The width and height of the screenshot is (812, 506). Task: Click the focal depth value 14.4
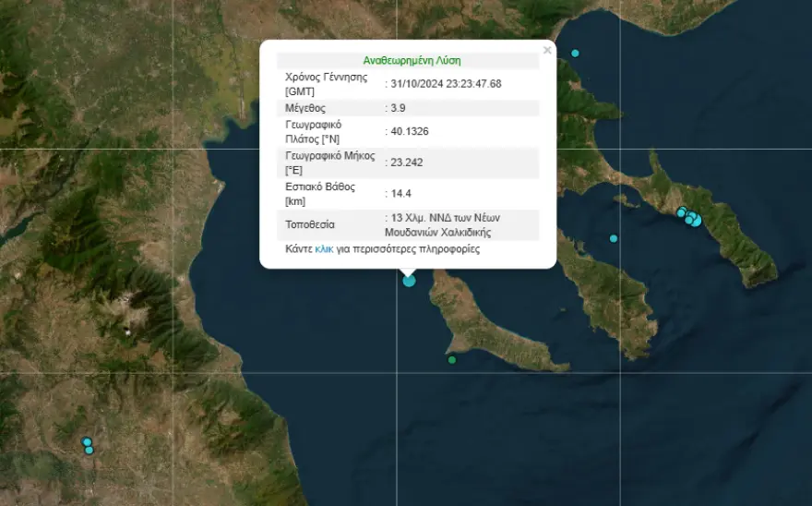click(x=400, y=194)
